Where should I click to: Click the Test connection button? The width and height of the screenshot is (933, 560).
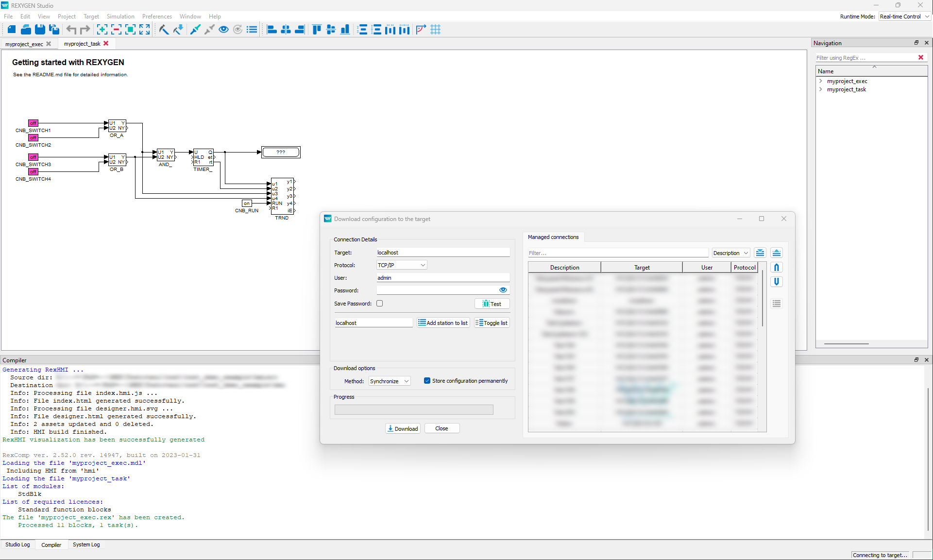pos(492,304)
